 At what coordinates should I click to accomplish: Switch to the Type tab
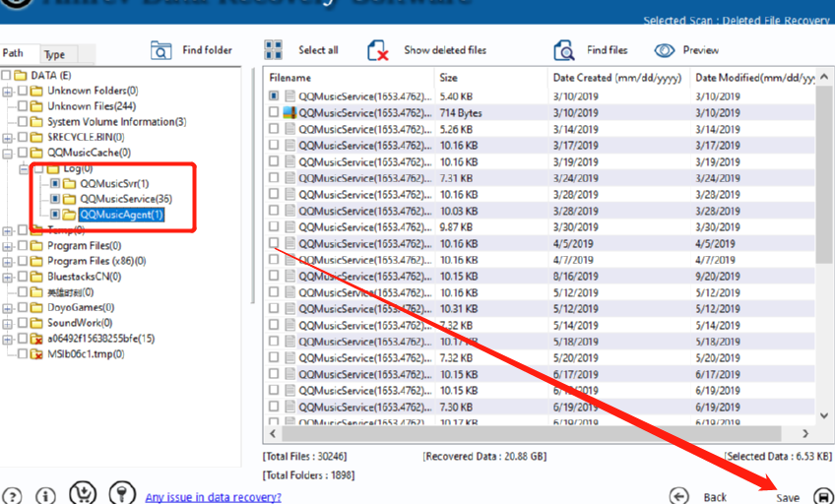(x=58, y=54)
